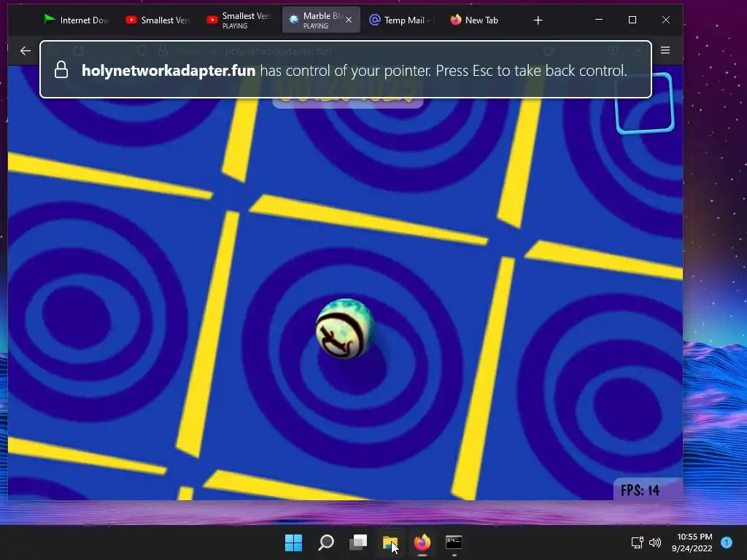The height and width of the screenshot is (560, 747).
Task: Open the Windows Start menu
Action: point(293,542)
